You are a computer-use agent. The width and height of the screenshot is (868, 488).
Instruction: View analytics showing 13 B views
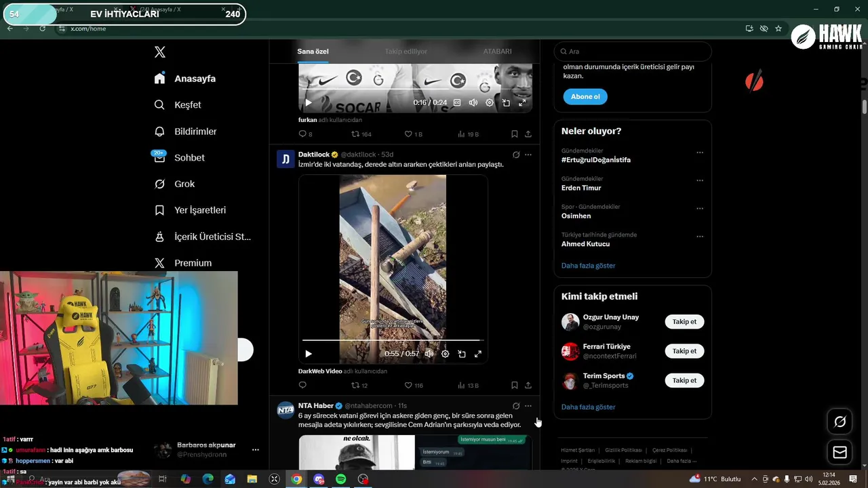click(x=468, y=385)
